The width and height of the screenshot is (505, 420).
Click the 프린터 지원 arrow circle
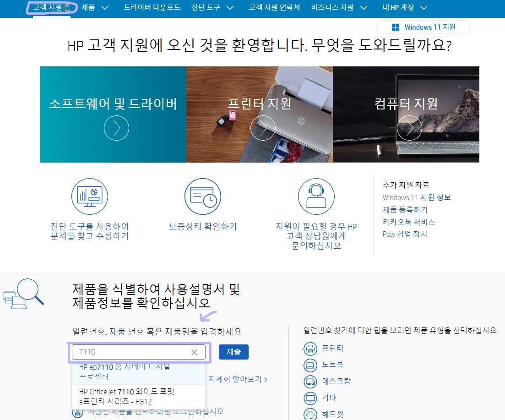pyautogui.click(x=263, y=128)
